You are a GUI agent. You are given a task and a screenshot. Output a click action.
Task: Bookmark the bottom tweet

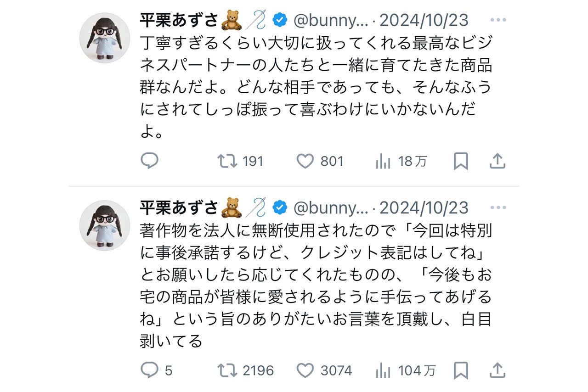[461, 370]
